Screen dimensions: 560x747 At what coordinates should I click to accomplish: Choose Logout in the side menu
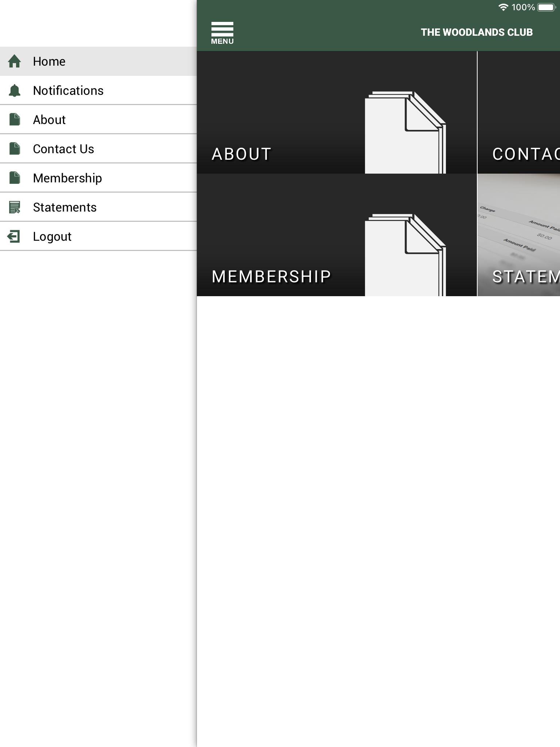tap(98, 236)
